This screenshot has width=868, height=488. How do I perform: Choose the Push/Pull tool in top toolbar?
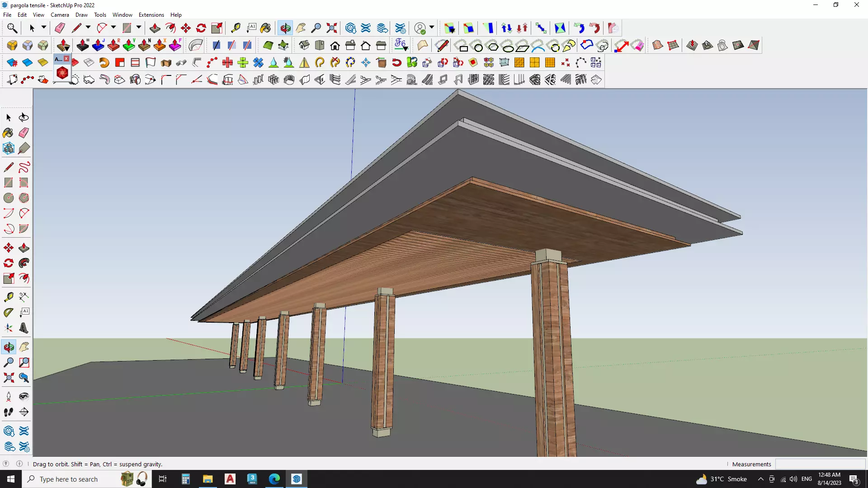point(155,28)
